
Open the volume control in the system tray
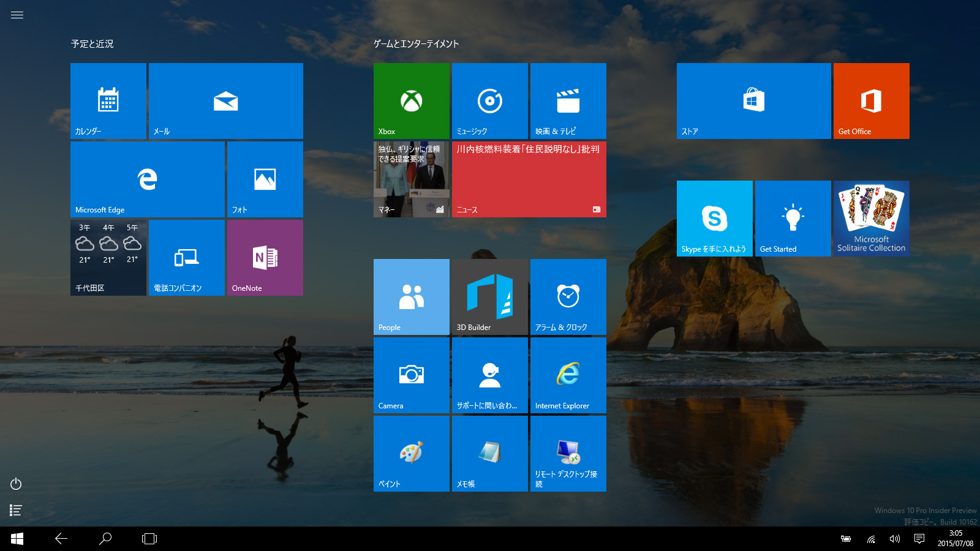[895, 539]
